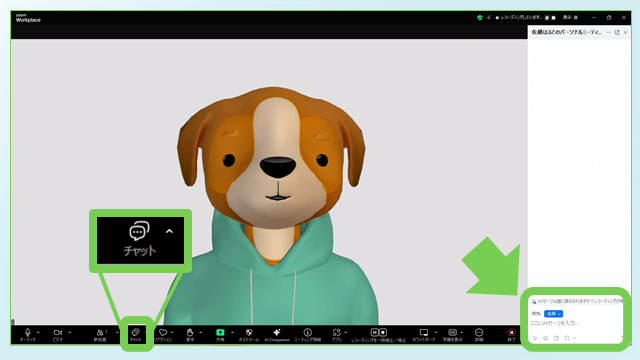Expand the audio options caret
The width and height of the screenshot is (640, 360).
38,332
